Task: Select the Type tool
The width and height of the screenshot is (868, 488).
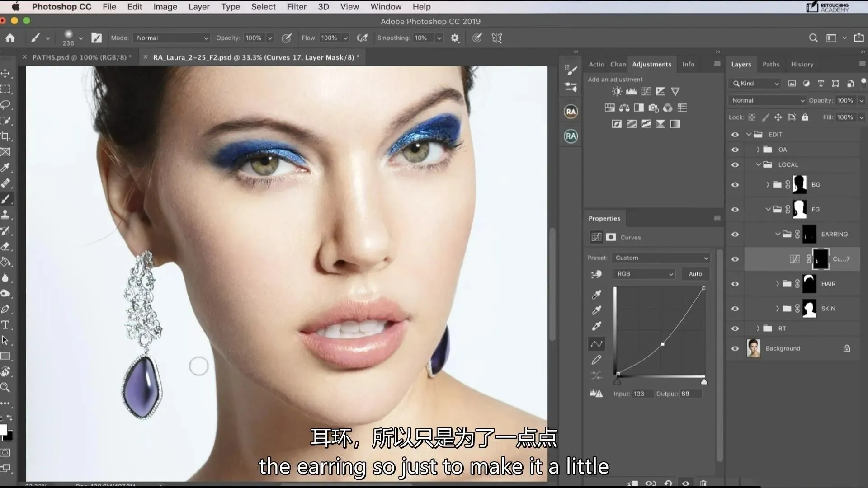Action: click(5, 325)
